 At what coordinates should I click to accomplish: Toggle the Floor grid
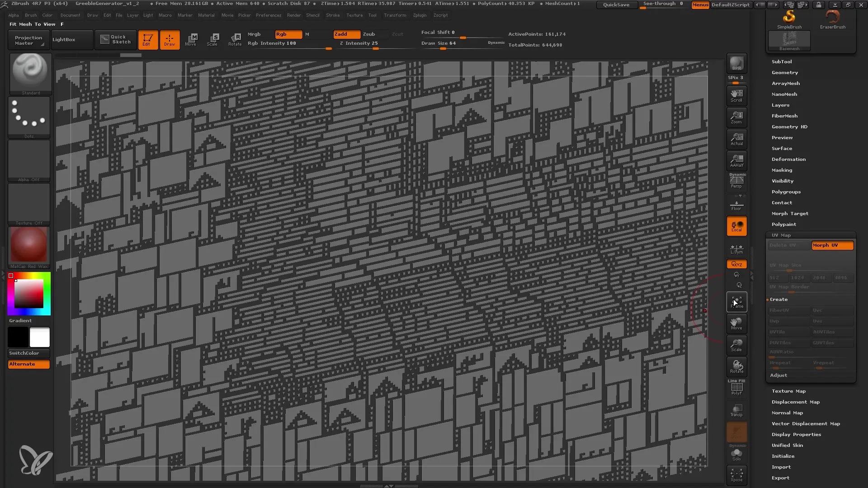736,204
